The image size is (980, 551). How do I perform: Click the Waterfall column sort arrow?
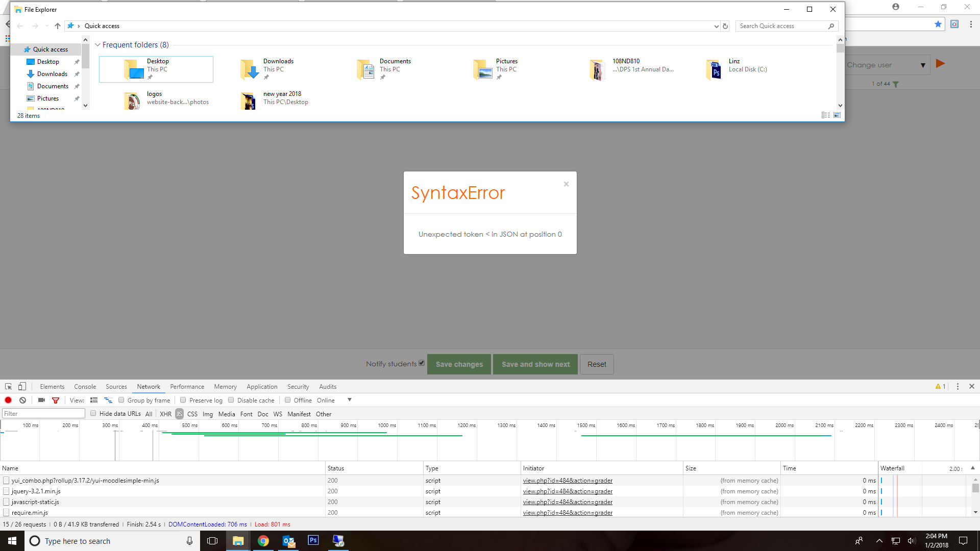(x=972, y=468)
